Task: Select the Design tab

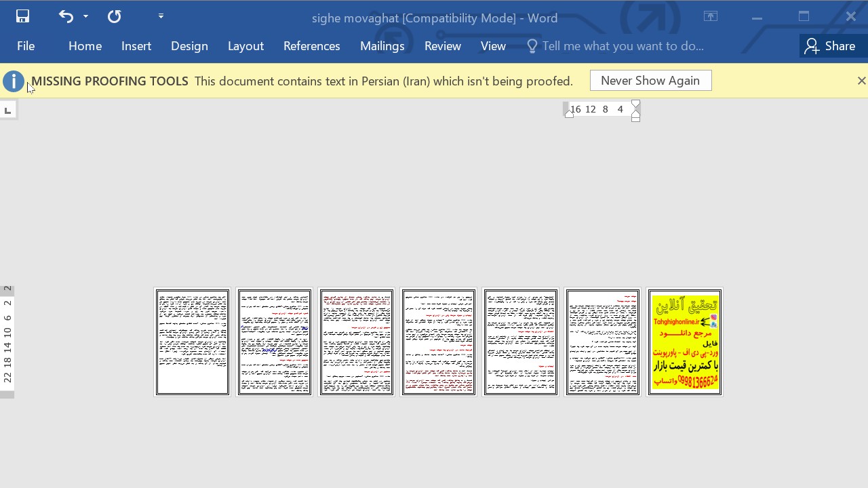Action: point(189,46)
